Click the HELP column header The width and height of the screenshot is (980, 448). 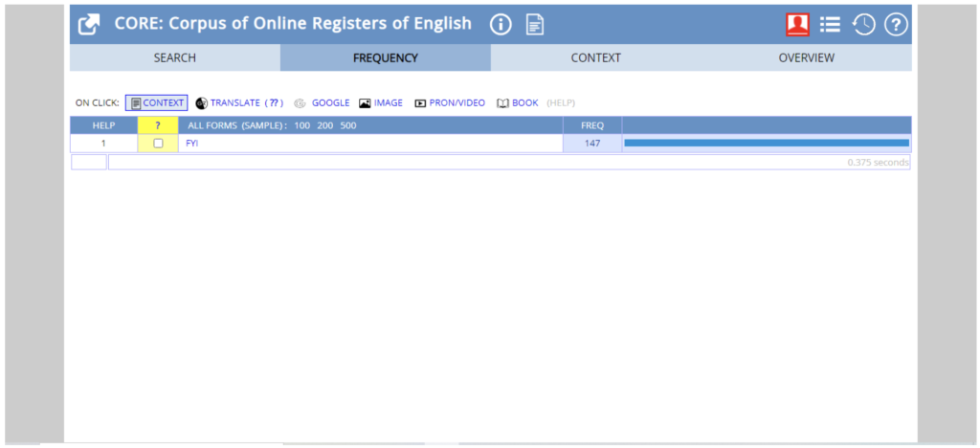pyautogui.click(x=103, y=125)
